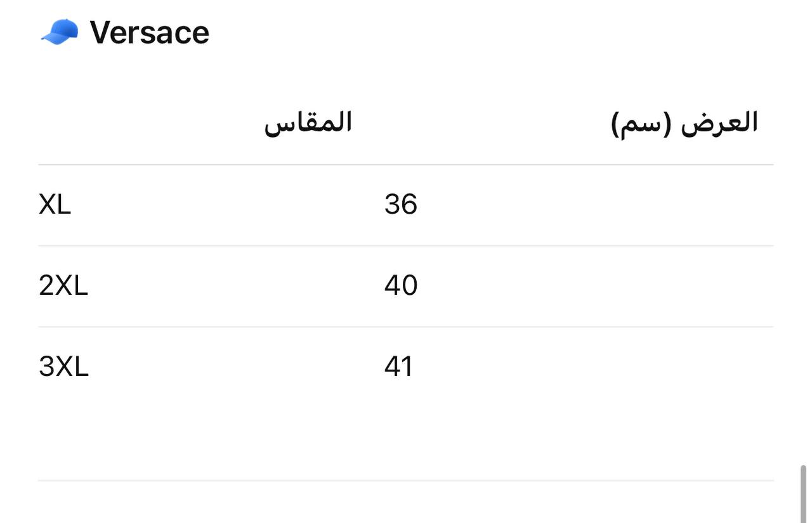
Task: Click divider between 2XL and 3XL rows
Action: [406, 327]
